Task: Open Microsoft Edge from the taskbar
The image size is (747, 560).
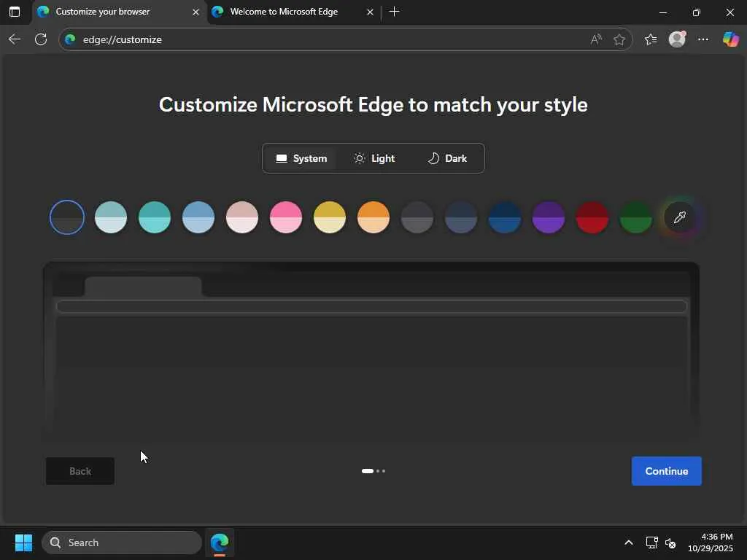Action: pos(220,542)
